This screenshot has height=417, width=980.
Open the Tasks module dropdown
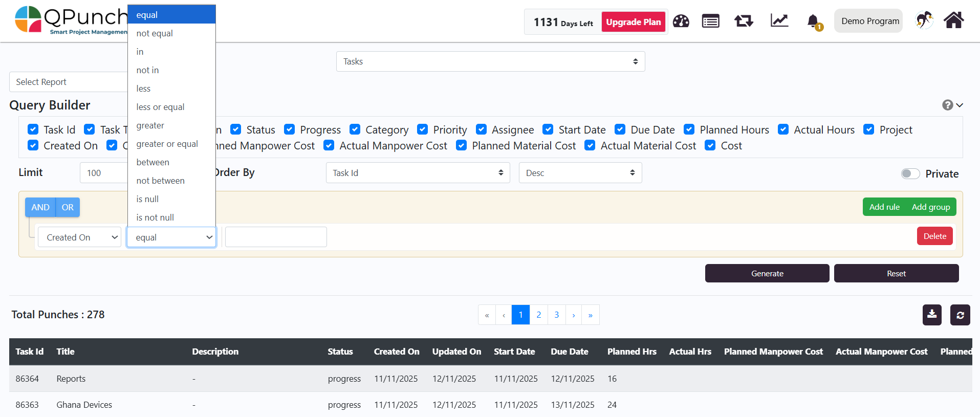[490, 61]
